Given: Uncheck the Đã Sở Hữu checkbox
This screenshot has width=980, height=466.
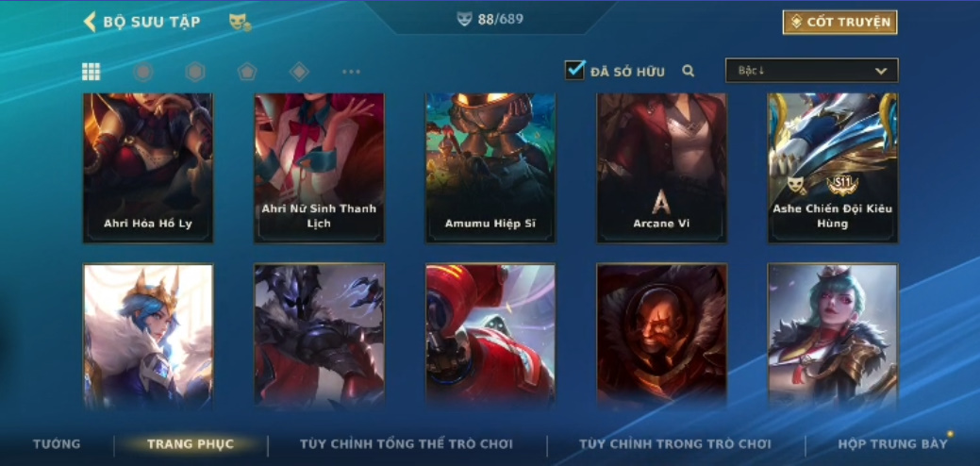Looking at the screenshot, I should coord(574,70).
